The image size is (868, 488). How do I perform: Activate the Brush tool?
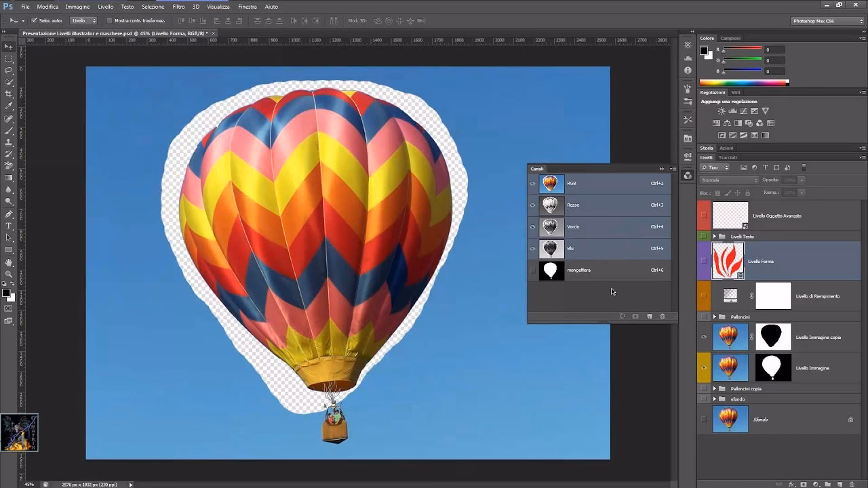(8, 131)
